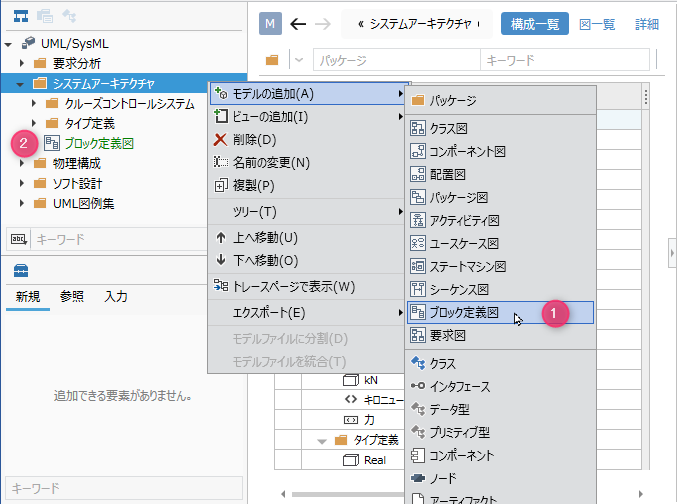677x504 pixels.
Task: Select the kN row in the list
Action: coord(370,380)
